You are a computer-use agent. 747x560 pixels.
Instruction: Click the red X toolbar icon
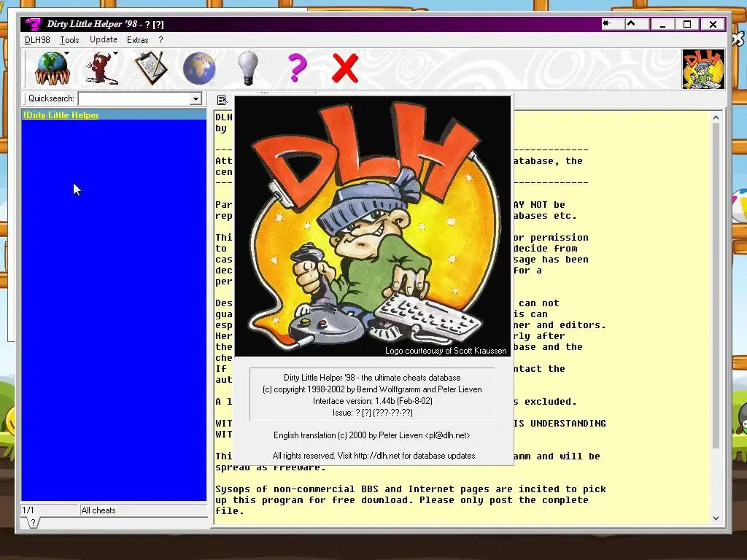[345, 69]
